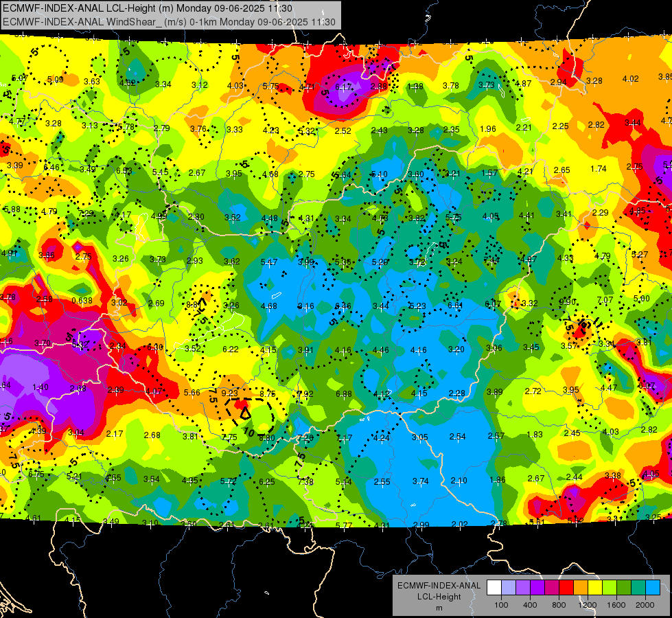The image size is (672, 618).
Task: Click the wind shear value 8.75
Action: coord(268,393)
